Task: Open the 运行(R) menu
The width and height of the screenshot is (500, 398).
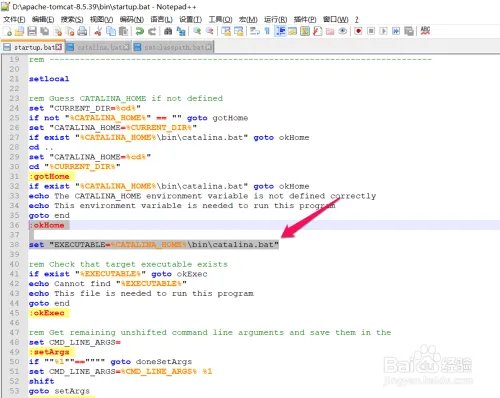Action: point(276,19)
